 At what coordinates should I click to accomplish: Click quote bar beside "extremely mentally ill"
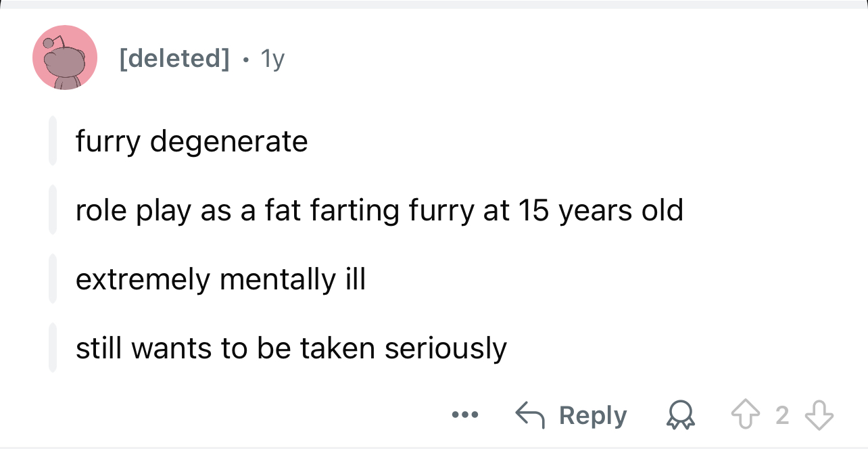[53, 279]
